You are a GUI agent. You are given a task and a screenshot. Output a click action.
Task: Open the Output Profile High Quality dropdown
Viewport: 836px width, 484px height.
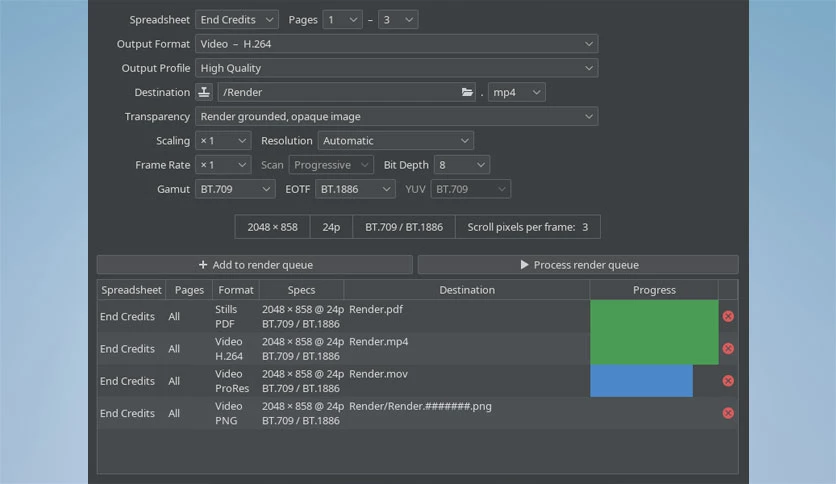click(x=396, y=68)
